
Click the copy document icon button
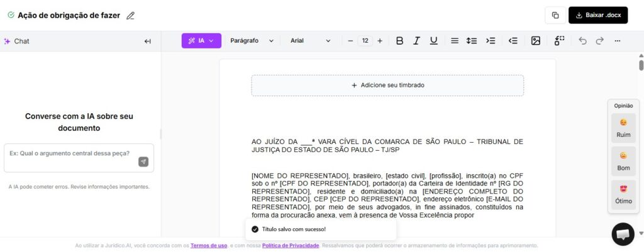(x=555, y=15)
